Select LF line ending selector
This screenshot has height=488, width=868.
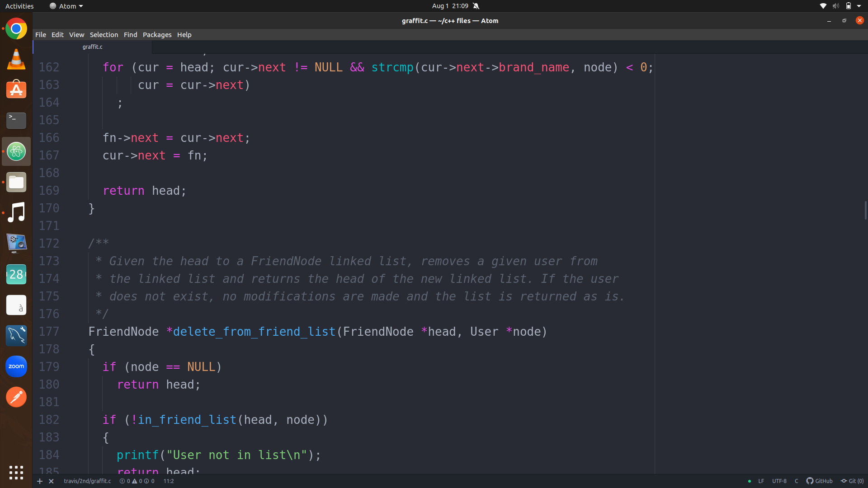761,481
